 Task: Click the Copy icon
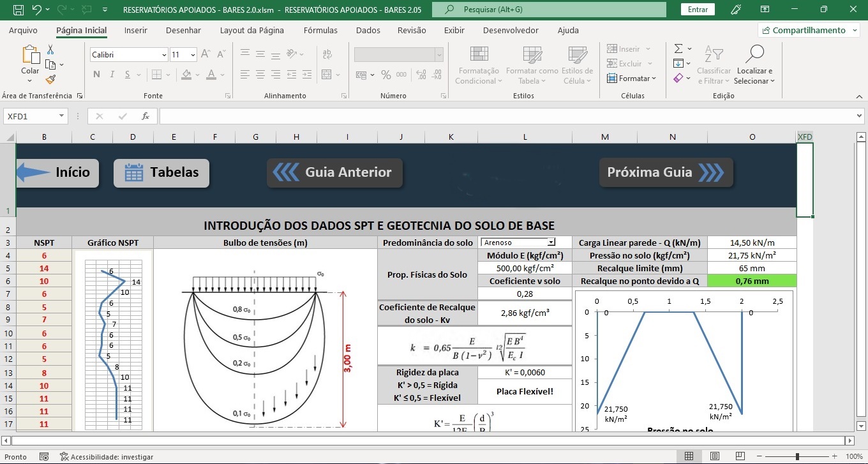(50, 64)
